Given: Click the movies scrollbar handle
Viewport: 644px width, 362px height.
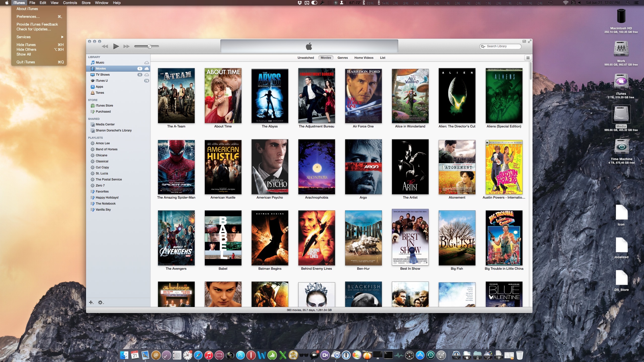Looking at the screenshot, I should pos(531,71).
